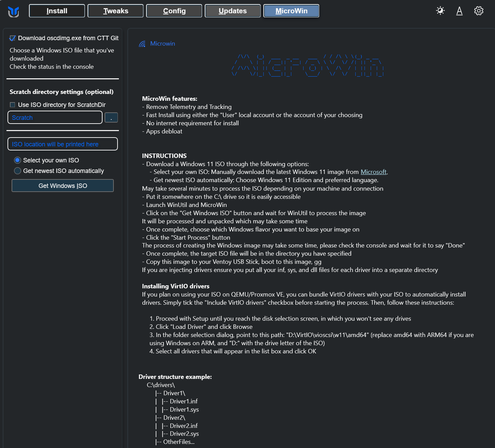Open font scaling with the A icon

(459, 11)
